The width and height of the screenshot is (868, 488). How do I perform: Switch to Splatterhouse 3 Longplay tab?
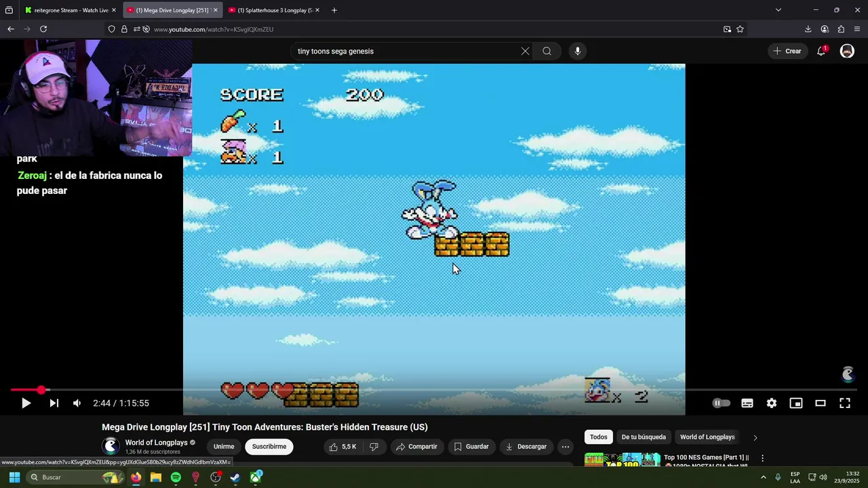tap(275, 10)
